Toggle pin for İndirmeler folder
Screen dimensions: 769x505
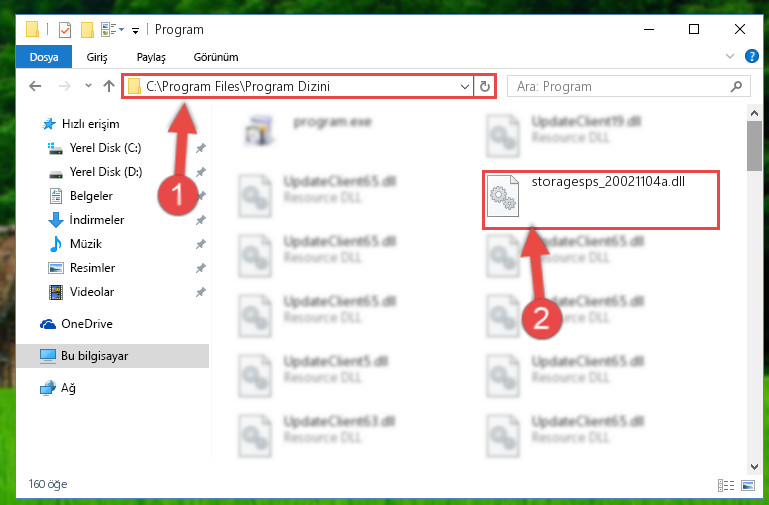click(x=201, y=220)
